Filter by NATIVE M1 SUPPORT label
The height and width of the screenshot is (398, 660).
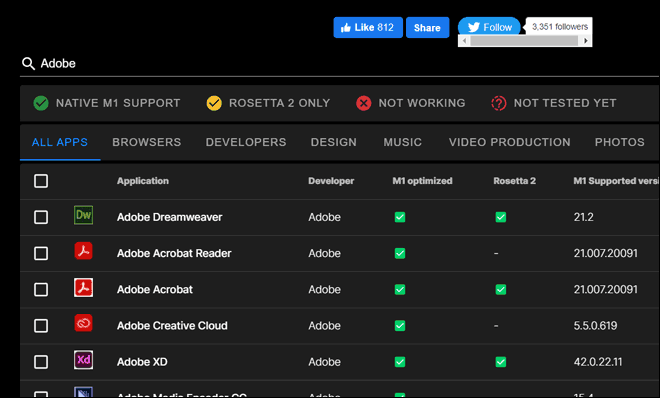pos(118,103)
